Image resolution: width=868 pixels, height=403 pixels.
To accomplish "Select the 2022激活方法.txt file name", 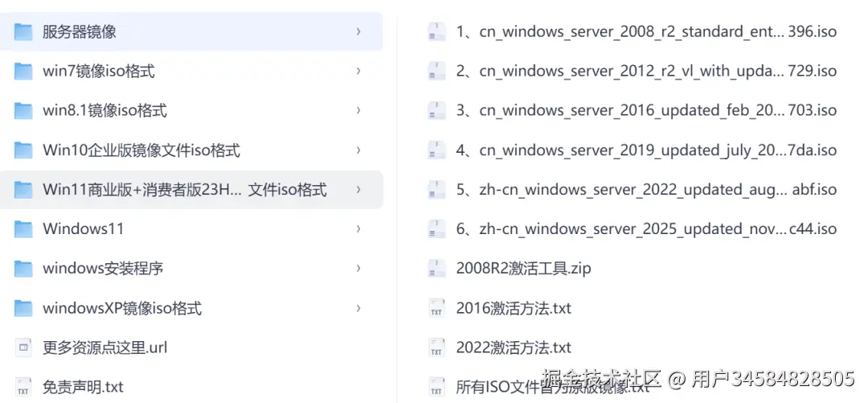I will (514, 347).
